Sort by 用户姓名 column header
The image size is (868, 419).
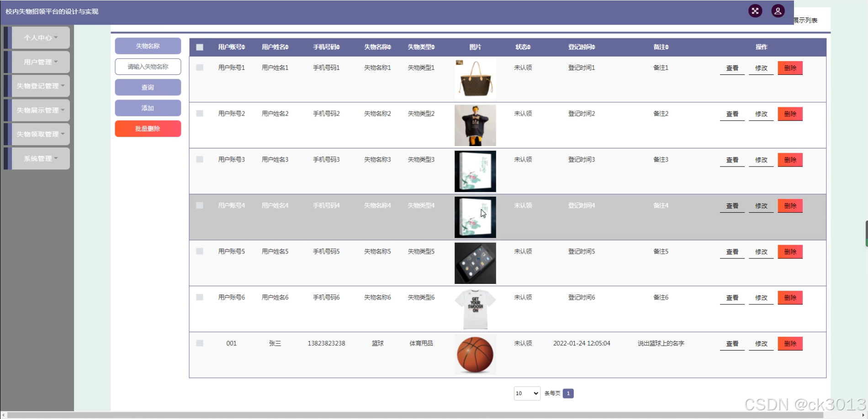click(x=275, y=47)
